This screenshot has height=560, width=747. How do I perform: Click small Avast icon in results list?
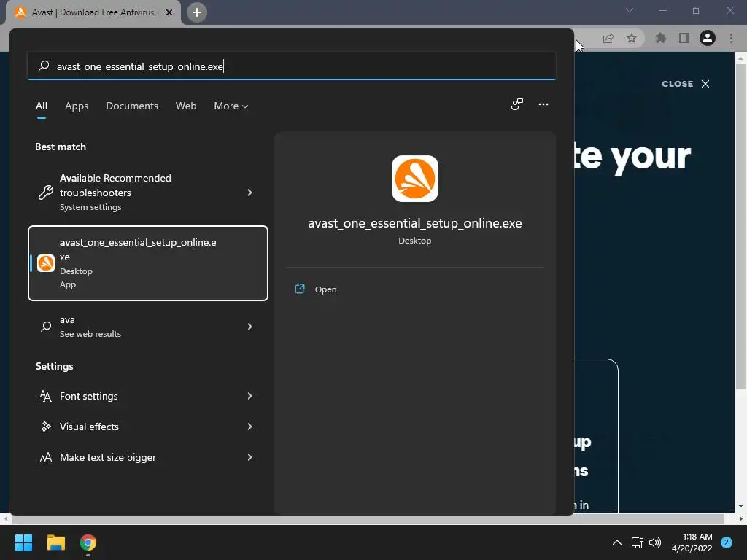[x=46, y=262]
